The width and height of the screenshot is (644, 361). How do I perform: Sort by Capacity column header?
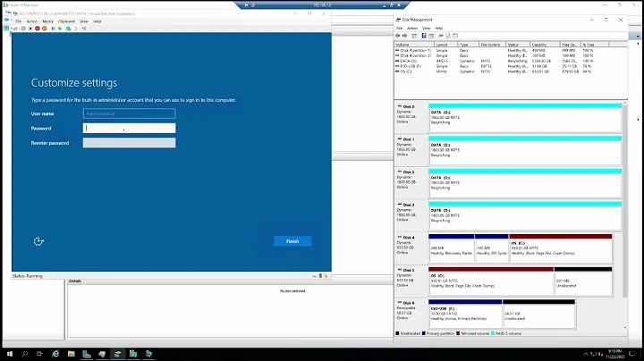tap(545, 45)
